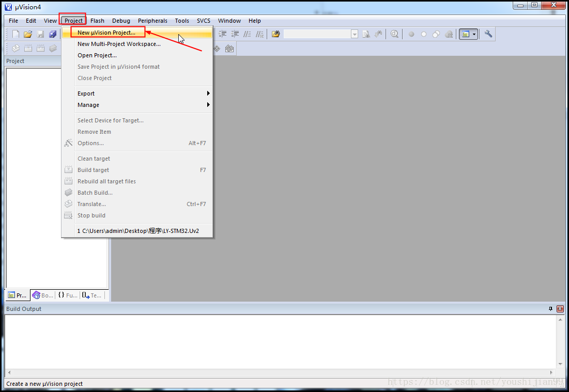
Task: Open the find text combo box dropdown arrow
Action: pyautogui.click(x=355, y=34)
